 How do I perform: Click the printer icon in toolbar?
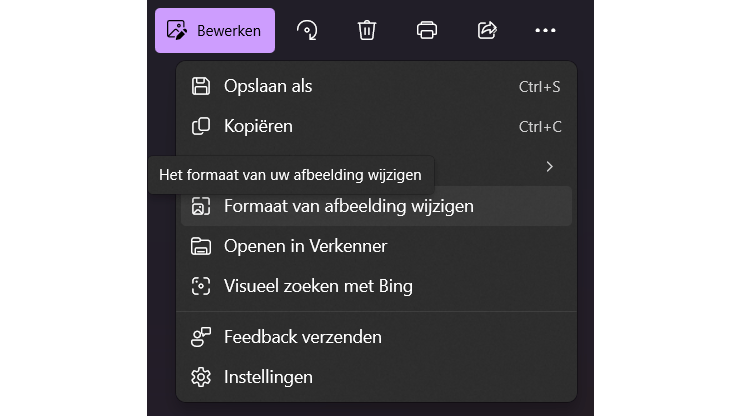pos(427,30)
